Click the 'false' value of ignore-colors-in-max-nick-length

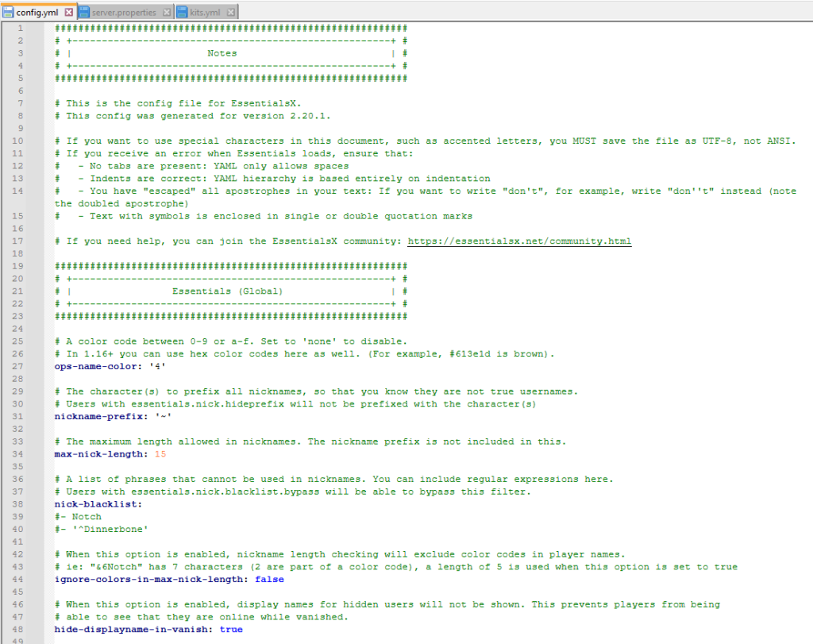click(269, 579)
